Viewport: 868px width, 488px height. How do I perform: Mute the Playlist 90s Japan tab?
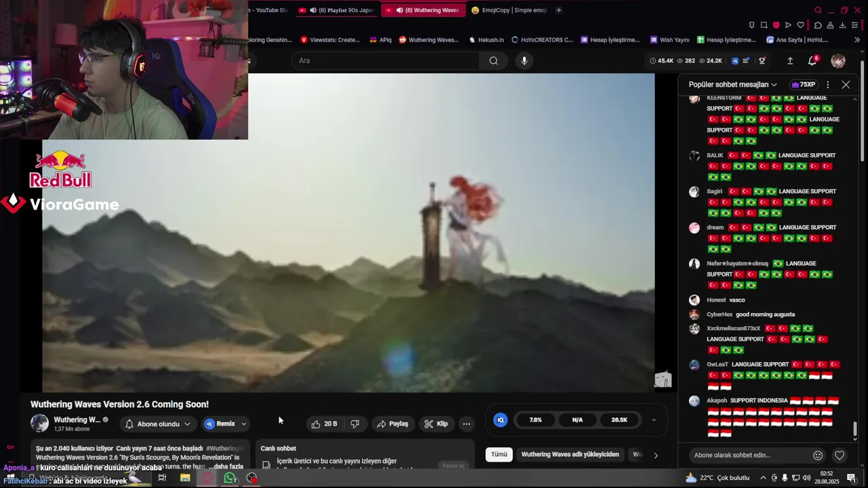tap(313, 10)
